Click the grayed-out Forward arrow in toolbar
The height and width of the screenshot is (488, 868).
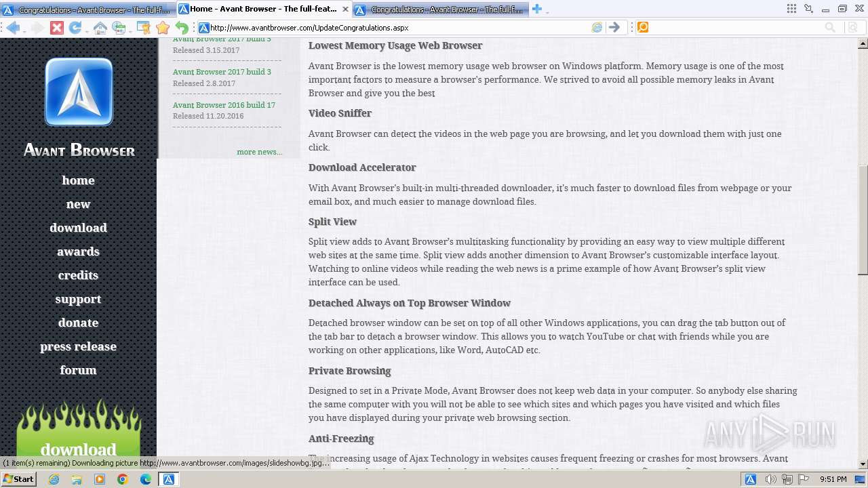pos(37,28)
